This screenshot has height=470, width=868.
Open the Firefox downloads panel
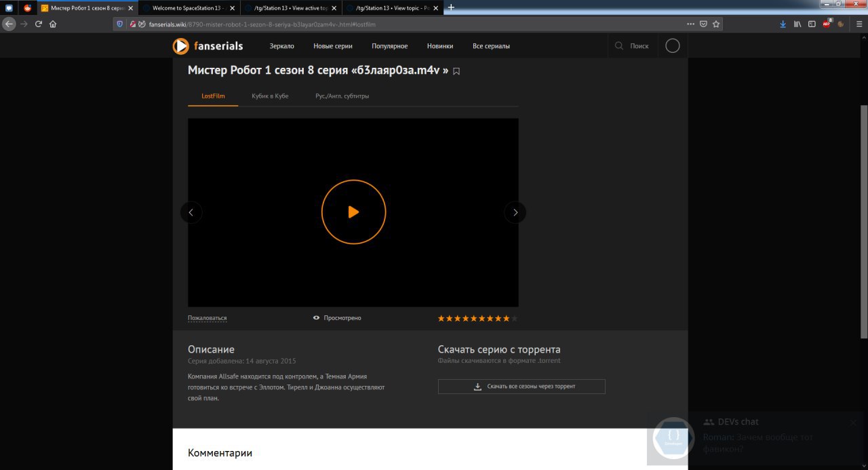click(783, 24)
